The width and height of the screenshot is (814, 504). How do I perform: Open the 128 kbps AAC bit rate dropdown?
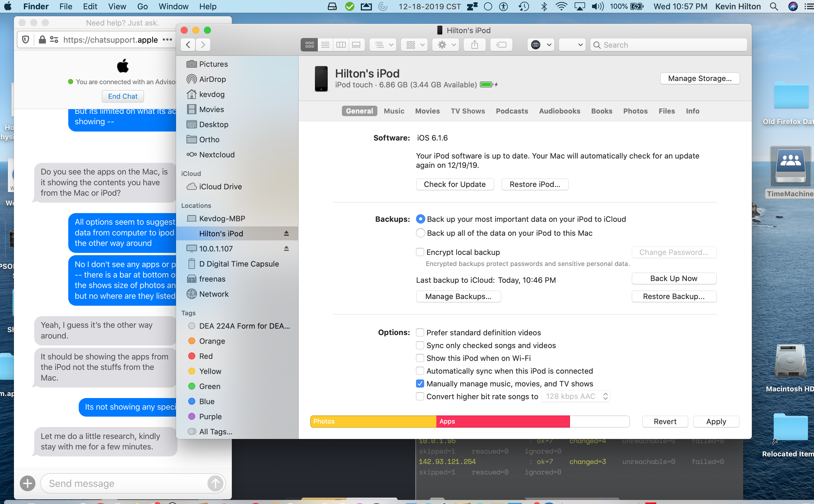tap(575, 396)
